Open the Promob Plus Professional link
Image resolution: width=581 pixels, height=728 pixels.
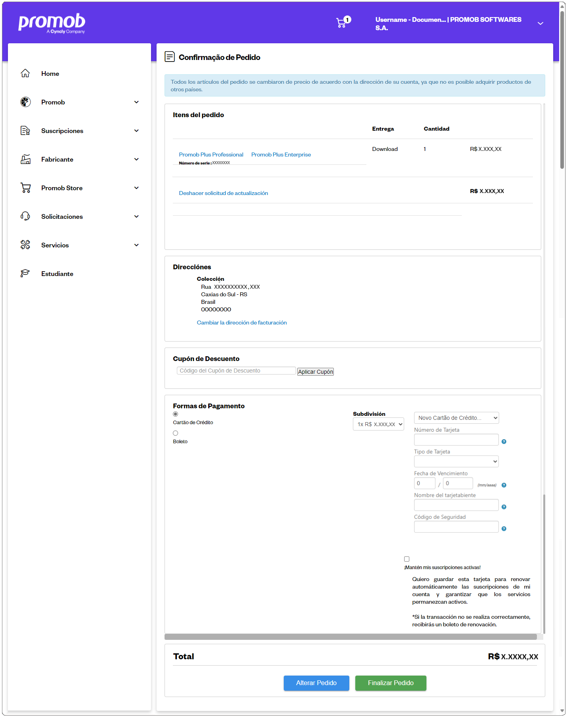click(211, 154)
